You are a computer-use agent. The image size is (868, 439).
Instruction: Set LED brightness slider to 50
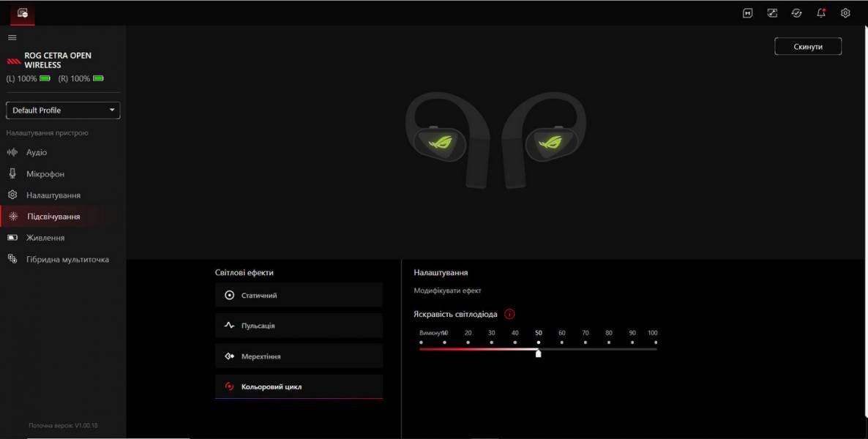pyautogui.click(x=538, y=353)
